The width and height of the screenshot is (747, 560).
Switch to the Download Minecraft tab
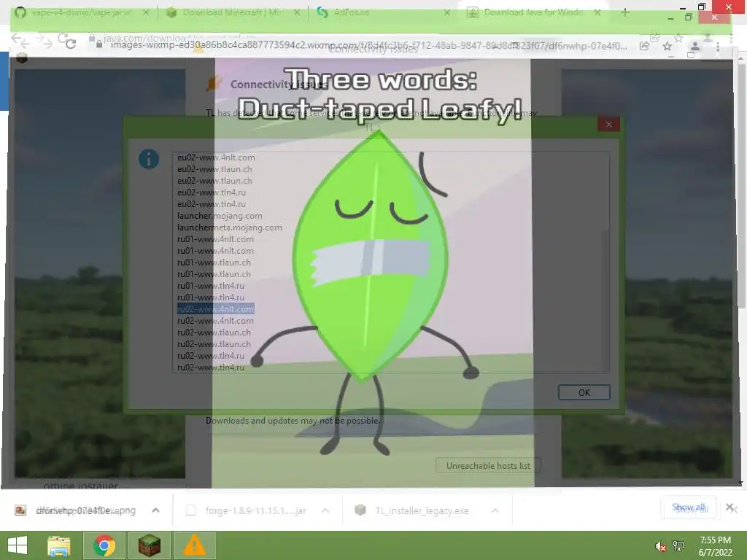click(x=233, y=13)
